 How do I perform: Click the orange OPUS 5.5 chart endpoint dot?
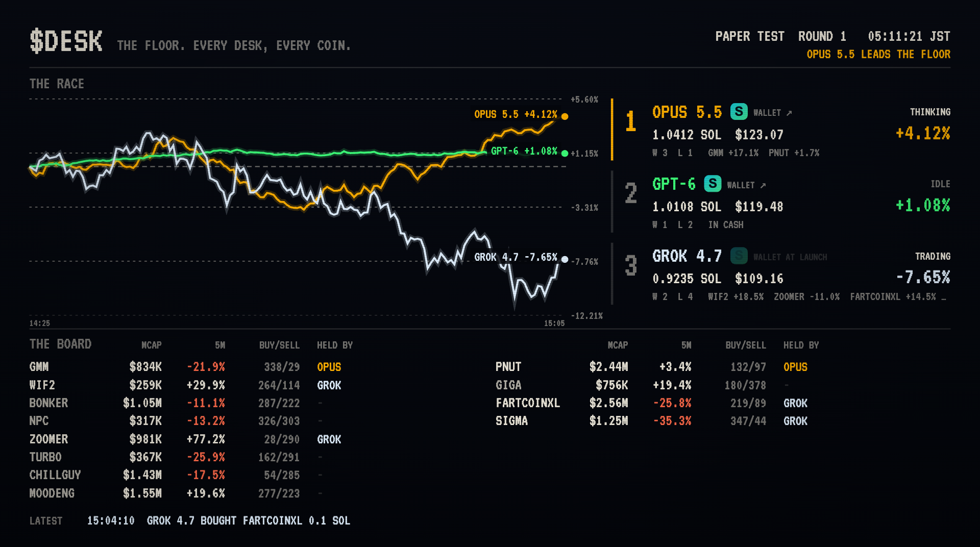[565, 116]
